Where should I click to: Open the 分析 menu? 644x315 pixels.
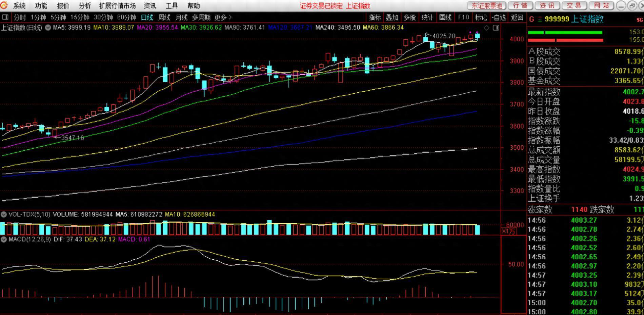coord(85,6)
